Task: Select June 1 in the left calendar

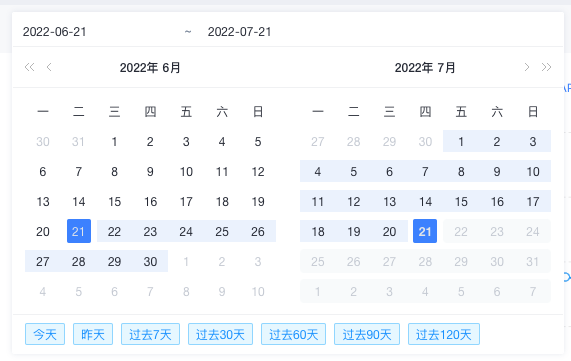Action: tap(114, 141)
